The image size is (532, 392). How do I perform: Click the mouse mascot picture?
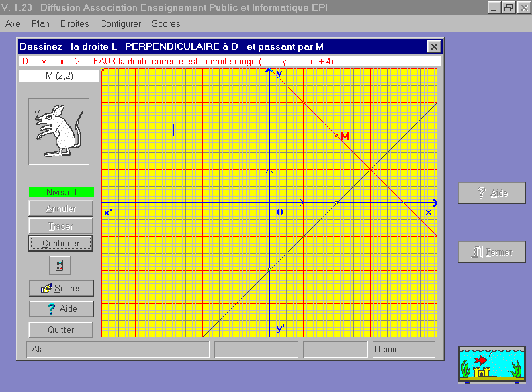59,132
